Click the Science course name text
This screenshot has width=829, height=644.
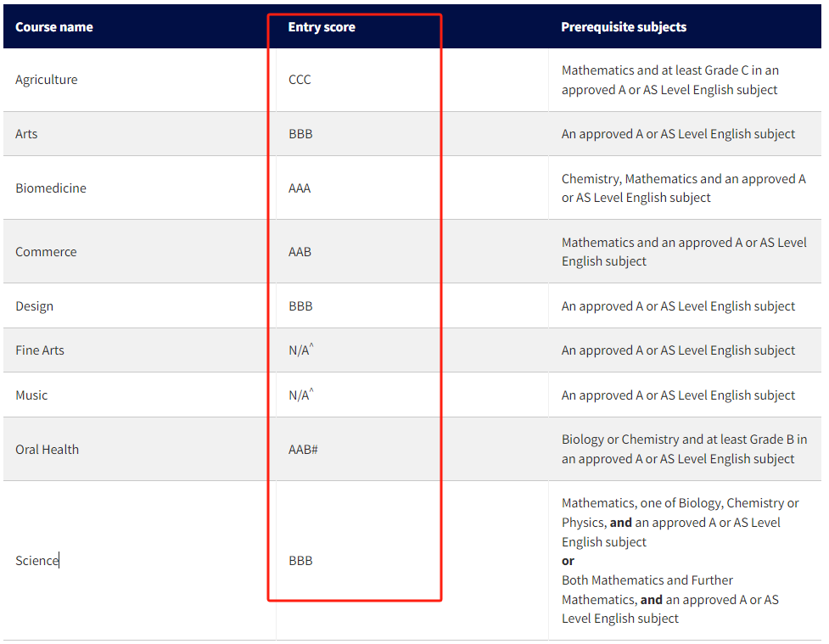36,561
